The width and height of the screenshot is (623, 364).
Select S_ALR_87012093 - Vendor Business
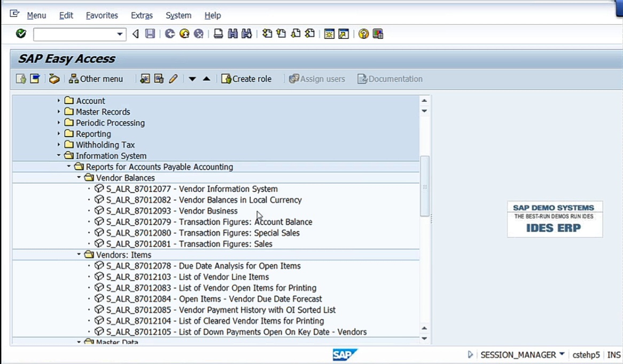pos(172,211)
